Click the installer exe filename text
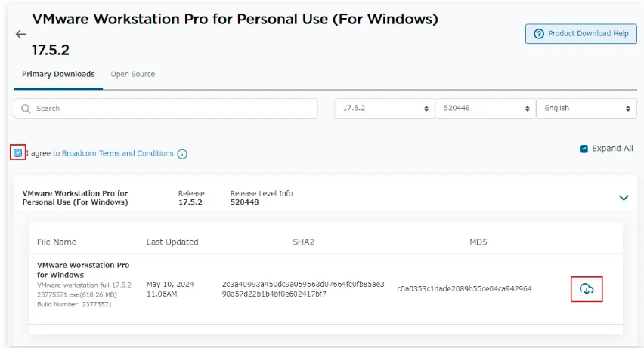 [85, 290]
